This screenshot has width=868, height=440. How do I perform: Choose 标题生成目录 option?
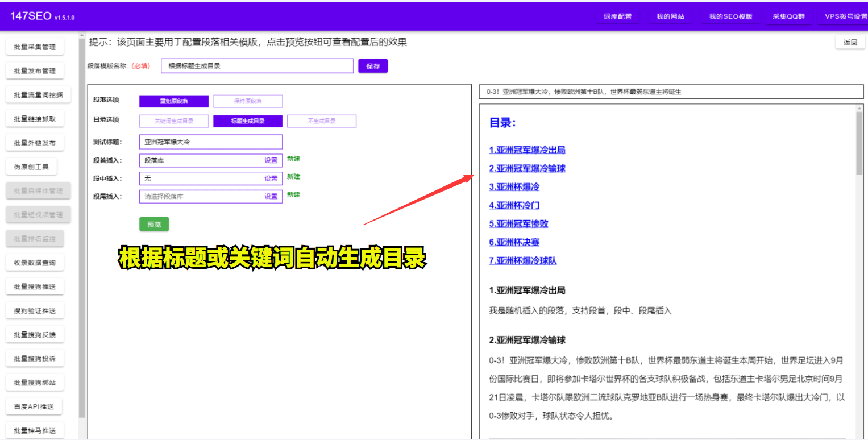248,121
